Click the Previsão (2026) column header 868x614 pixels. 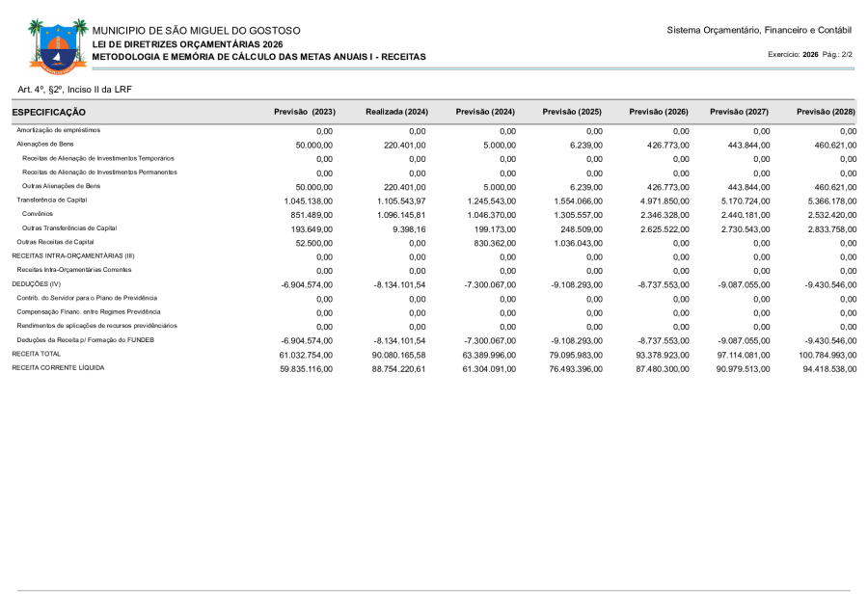pyautogui.click(x=658, y=113)
